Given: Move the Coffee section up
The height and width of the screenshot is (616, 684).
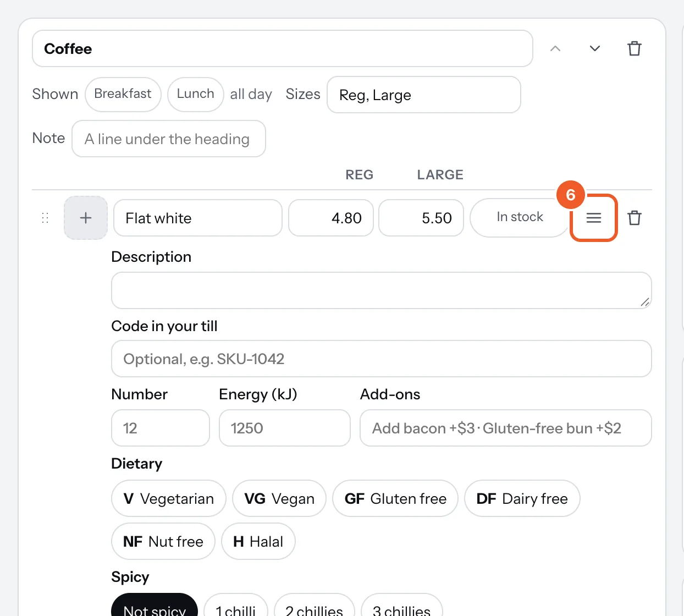Looking at the screenshot, I should 555,48.
